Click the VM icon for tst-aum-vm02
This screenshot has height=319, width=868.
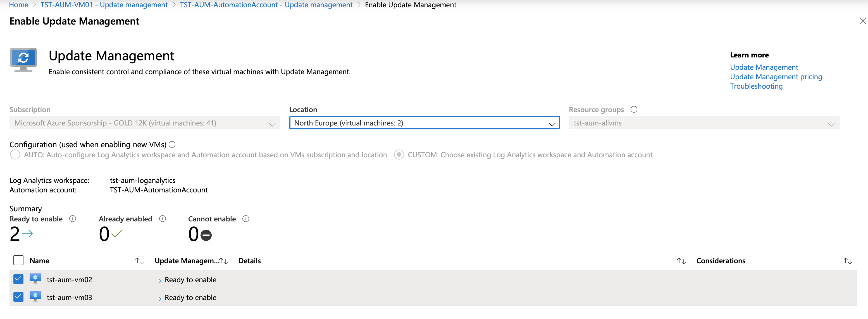(35, 279)
